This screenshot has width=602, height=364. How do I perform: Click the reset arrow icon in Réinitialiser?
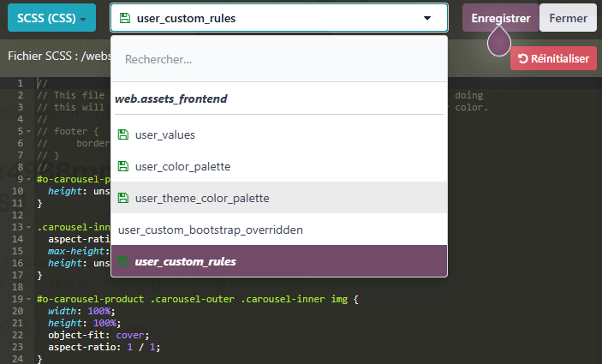523,59
